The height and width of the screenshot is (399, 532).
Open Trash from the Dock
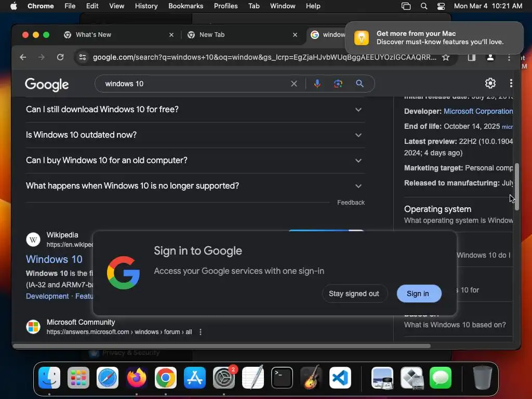pos(483,378)
